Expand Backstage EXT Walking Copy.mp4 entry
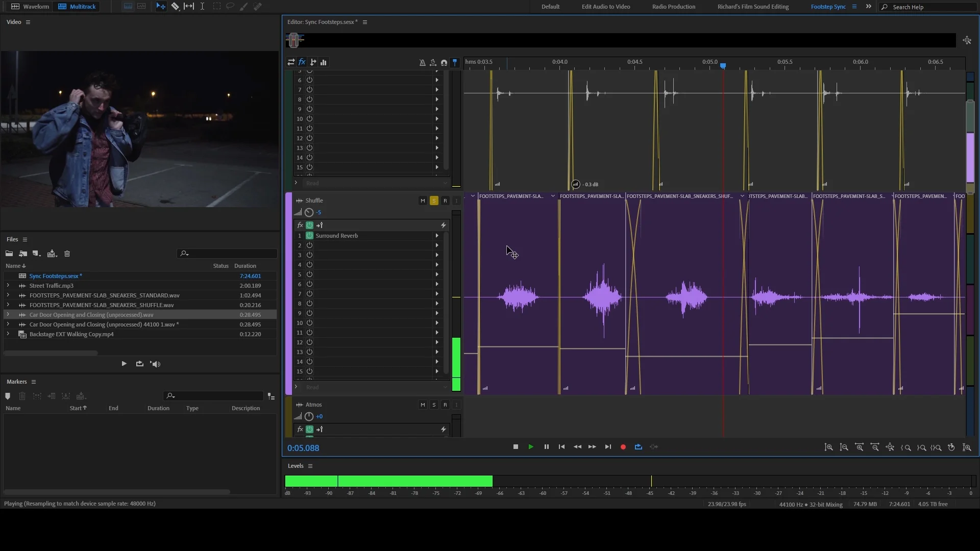Screen dimensions: 980x551 (x=8, y=334)
